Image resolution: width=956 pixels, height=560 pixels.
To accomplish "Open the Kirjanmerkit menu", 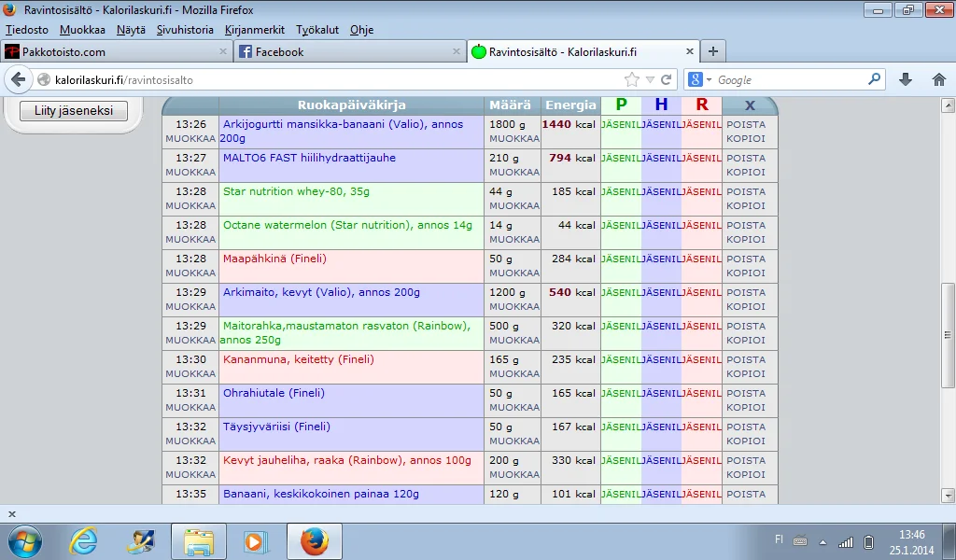I will 255,30.
